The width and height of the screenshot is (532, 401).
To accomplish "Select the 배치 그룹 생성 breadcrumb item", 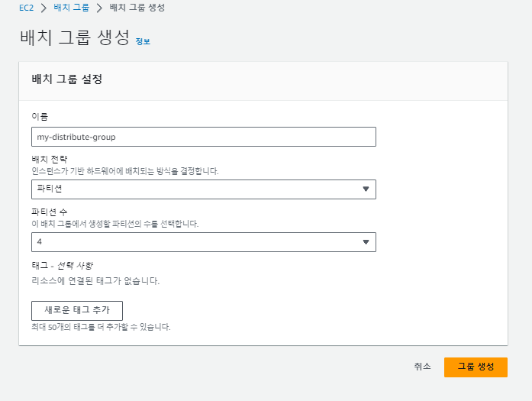I will tap(137, 8).
